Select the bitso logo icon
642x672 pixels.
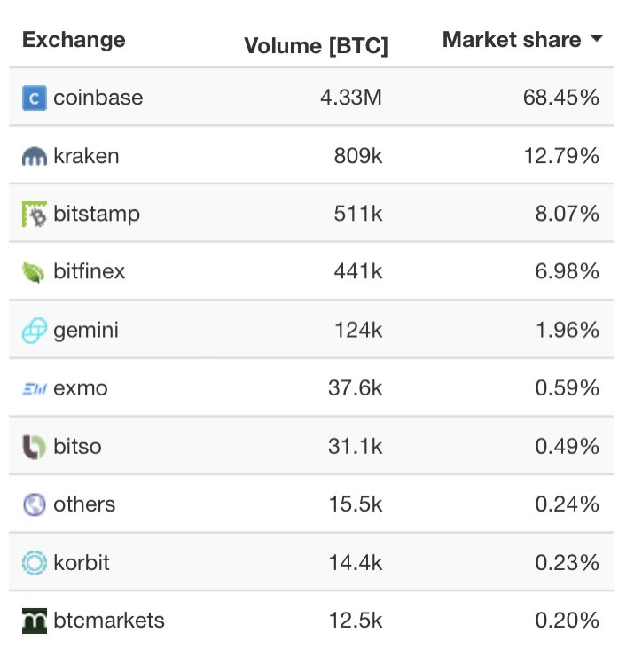35,447
